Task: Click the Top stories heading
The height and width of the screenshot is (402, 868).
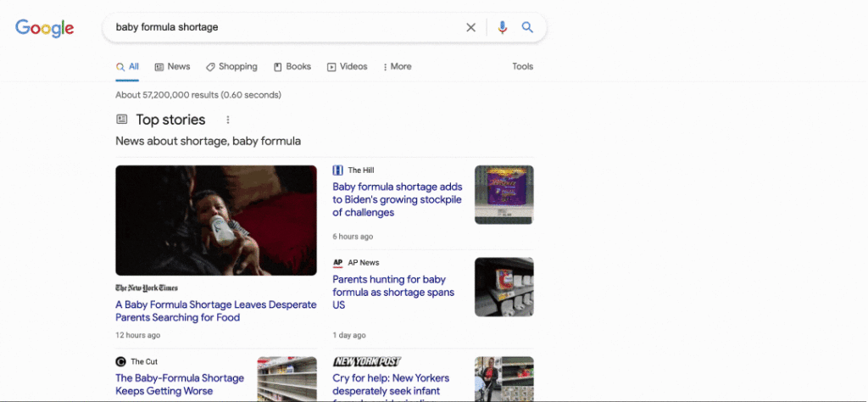Action: tap(170, 120)
